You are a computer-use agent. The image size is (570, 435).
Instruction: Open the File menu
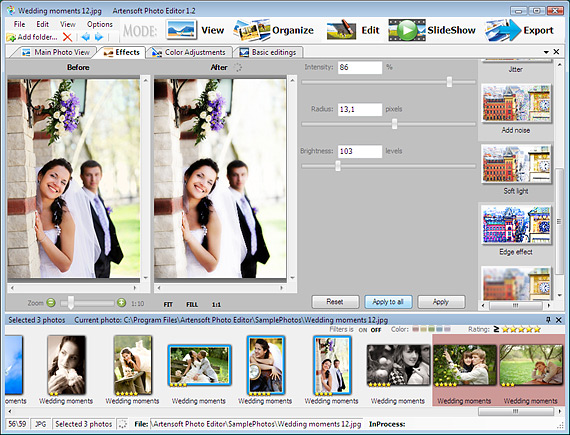pyautogui.click(x=19, y=24)
